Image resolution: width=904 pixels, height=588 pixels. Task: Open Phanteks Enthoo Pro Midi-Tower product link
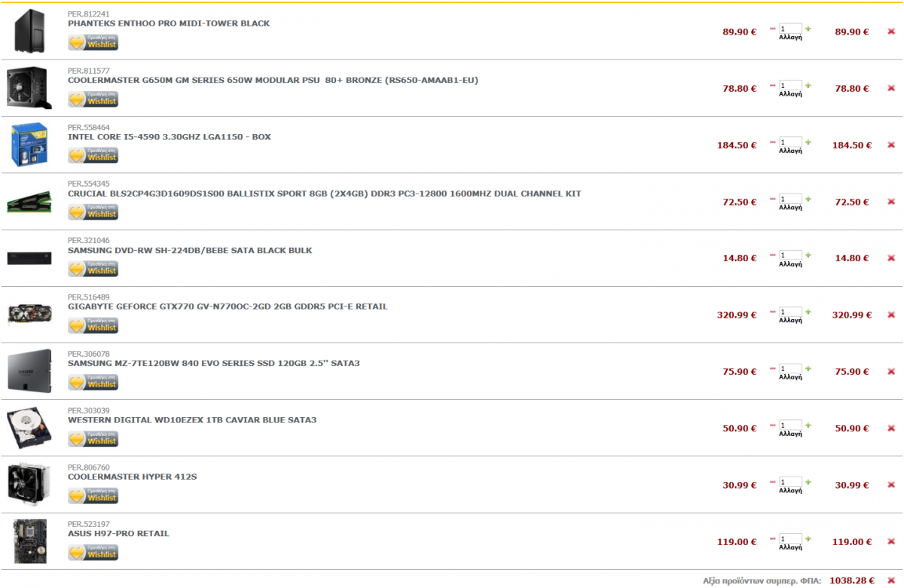(169, 23)
